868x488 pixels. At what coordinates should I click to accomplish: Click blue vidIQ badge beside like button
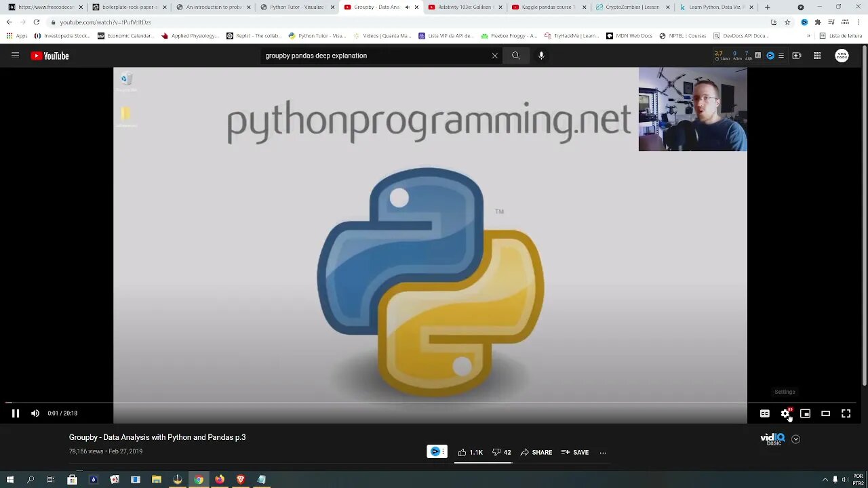(x=437, y=451)
